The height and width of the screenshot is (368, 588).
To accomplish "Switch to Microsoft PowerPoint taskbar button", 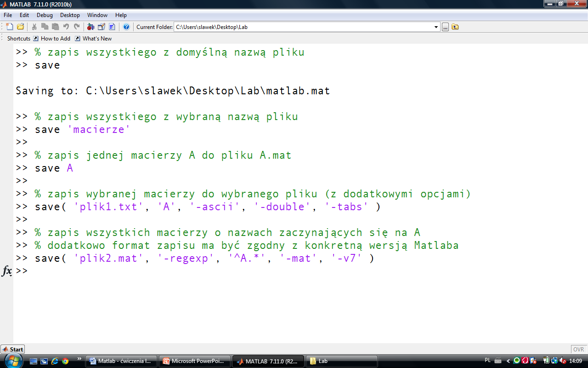I will (x=195, y=361).
